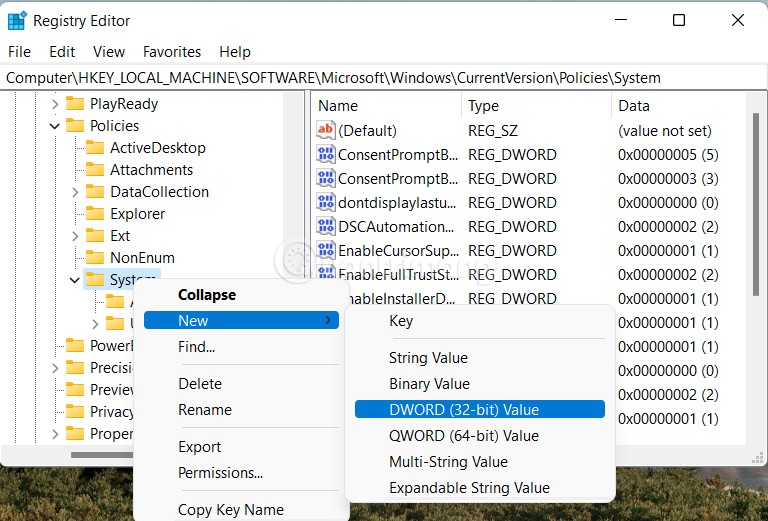Open the Help menu
The height and width of the screenshot is (521, 768).
(x=235, y=52)
